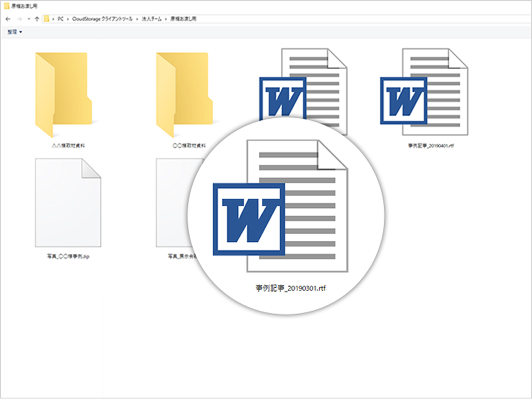
Task: Go up one folder level with Up arrow
Action: click(36, 19)
